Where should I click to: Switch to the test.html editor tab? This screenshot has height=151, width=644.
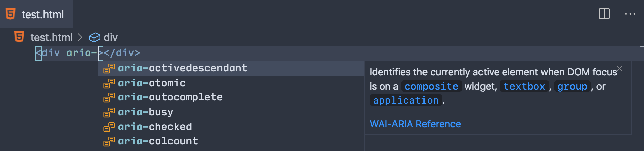point(42,14)
